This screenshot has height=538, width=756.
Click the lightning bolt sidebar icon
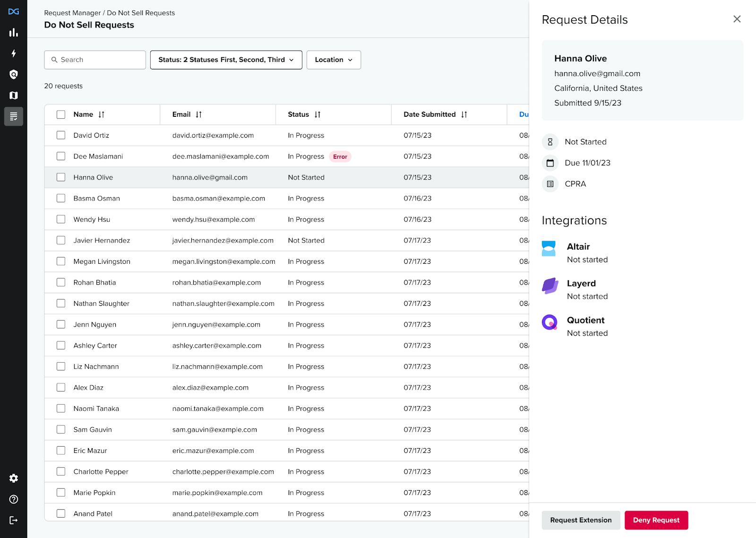click(x=13, y=54)
